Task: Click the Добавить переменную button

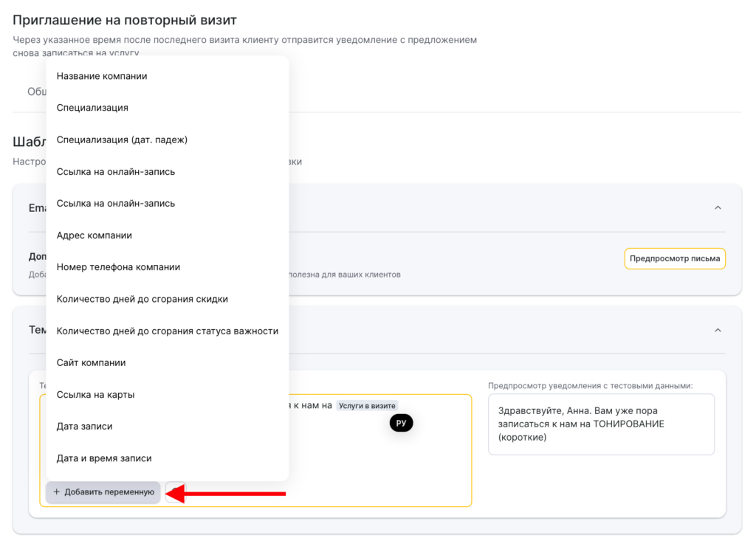Action: [103, 492]
